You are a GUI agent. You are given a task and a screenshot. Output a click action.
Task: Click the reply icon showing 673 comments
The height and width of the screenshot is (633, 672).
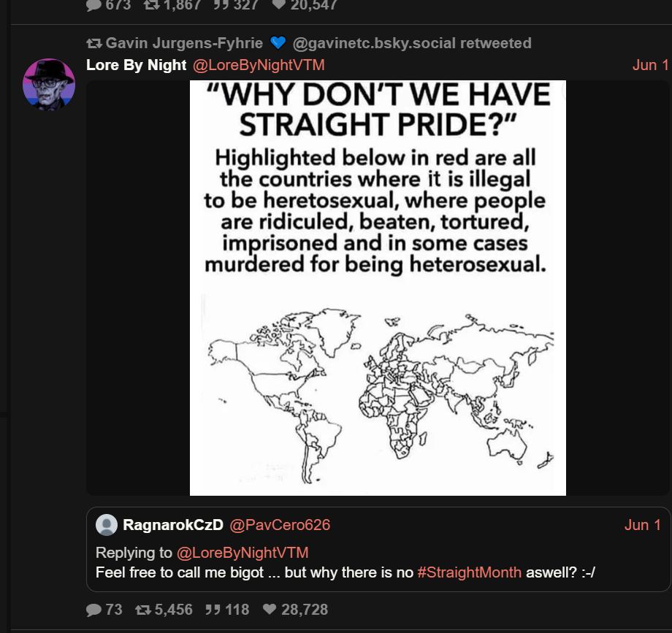point(93,4)
